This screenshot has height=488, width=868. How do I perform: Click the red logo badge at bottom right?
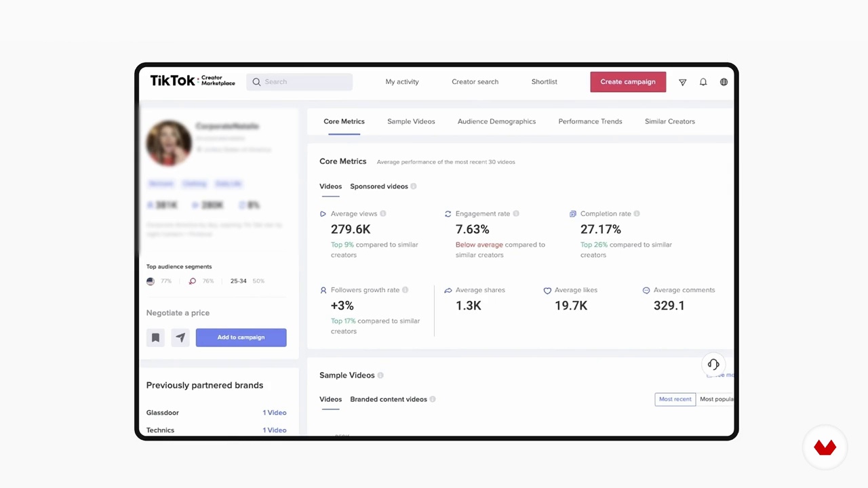tap(825, 447)
